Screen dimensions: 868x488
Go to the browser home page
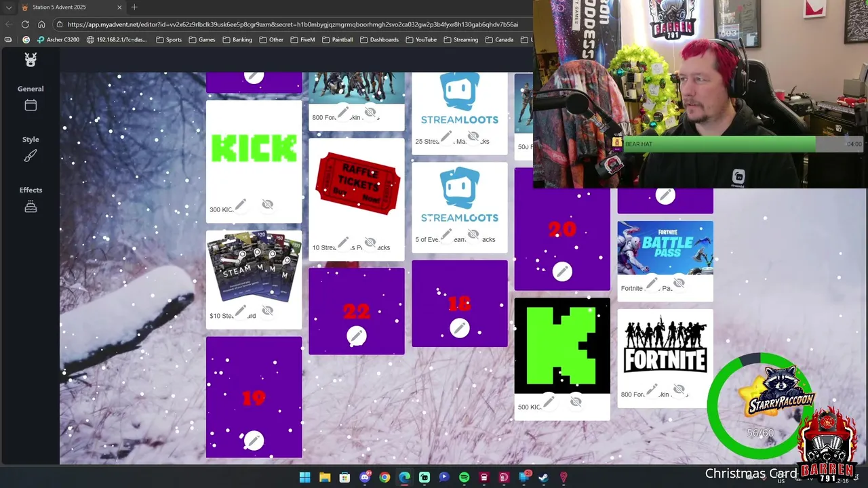click(41, 24)
